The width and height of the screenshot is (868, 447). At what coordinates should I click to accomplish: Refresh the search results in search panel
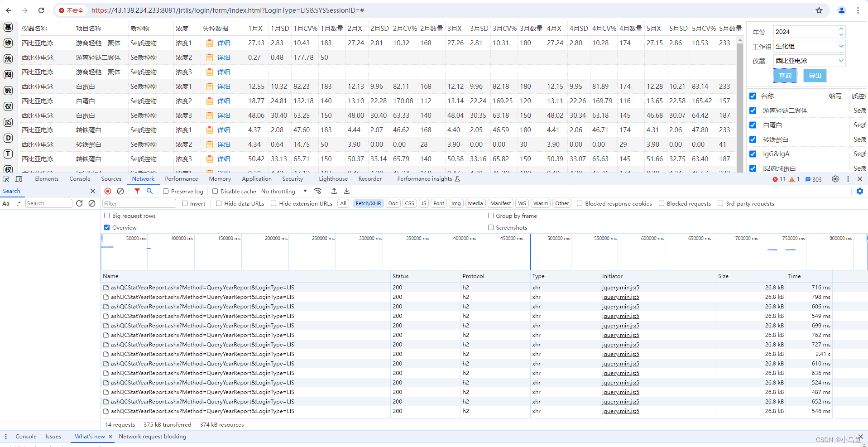pos(79,203)
